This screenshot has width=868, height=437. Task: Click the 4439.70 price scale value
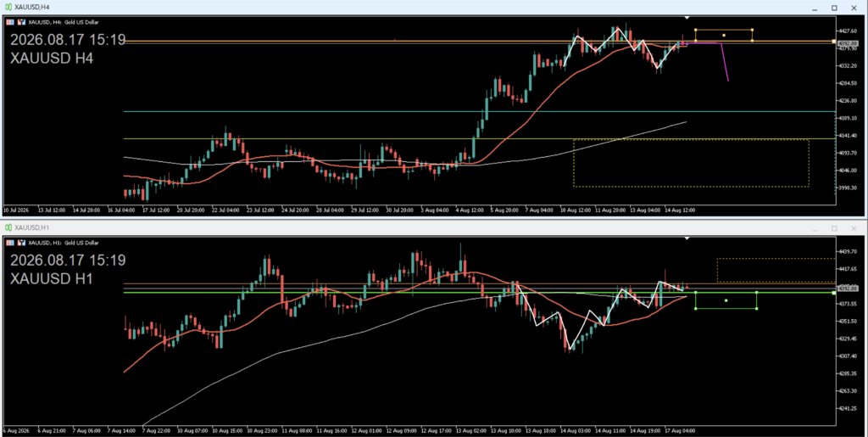[847, 251]
